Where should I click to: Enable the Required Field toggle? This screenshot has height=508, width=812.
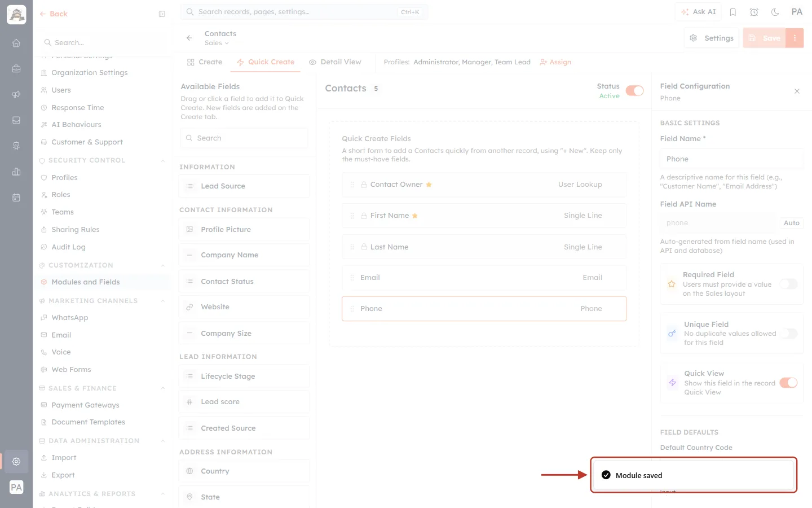[788, 284]
